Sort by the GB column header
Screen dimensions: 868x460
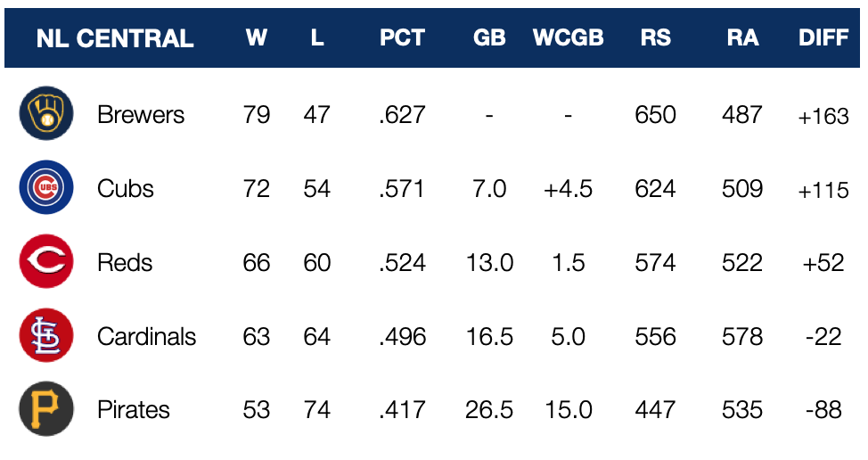[489, 38]
